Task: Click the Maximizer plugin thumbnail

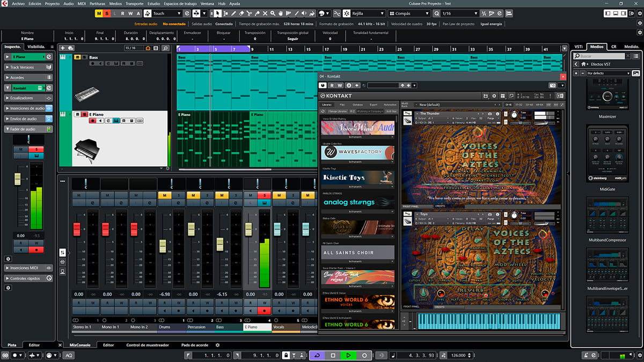Action: coord(608,95)
